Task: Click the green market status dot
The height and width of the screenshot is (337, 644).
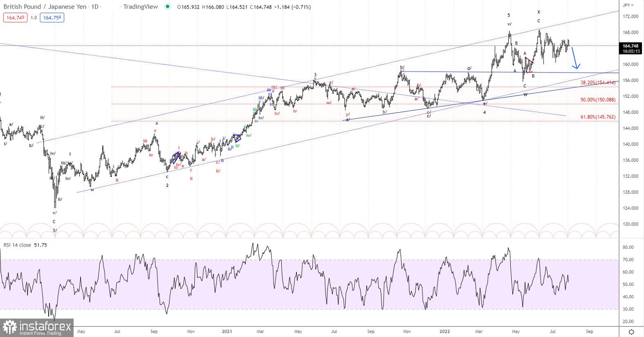Action: 167,7
